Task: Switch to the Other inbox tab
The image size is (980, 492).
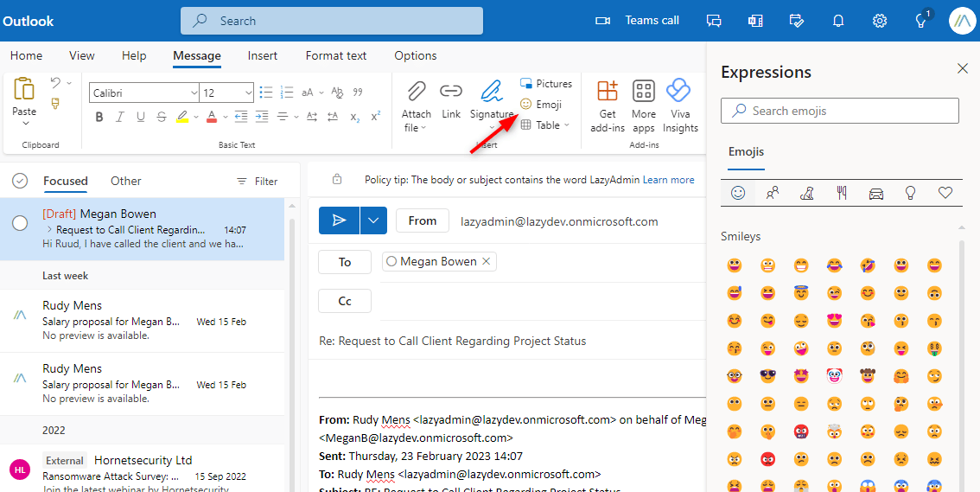Action: point(125,181)
